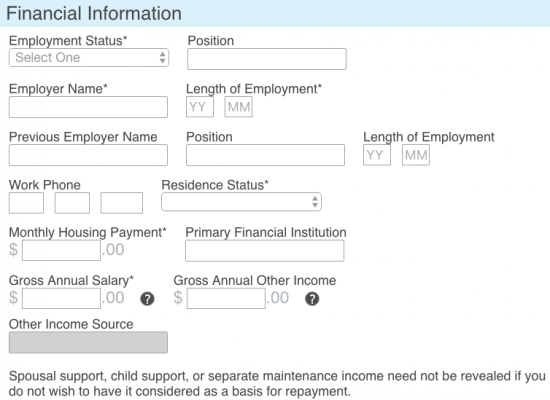Click the last Work Phone box
This screenshot has height=400, width=550.
(121, 203)
